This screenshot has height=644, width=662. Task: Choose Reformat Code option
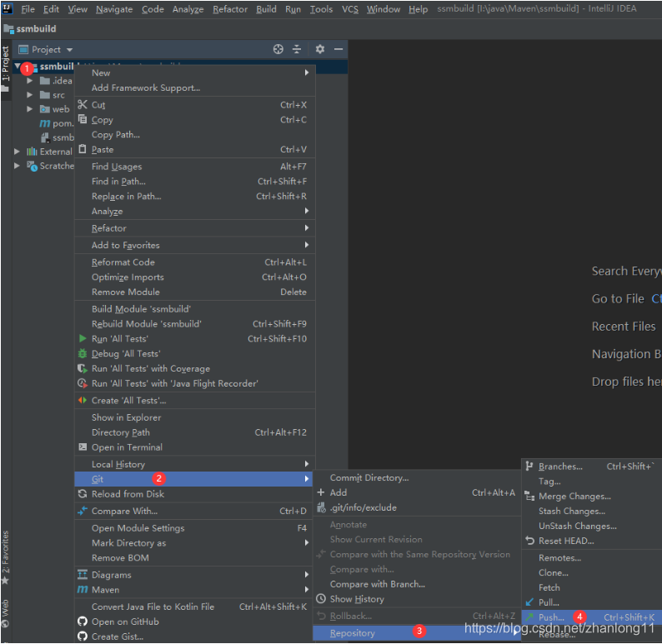click(x=195, y=262)
